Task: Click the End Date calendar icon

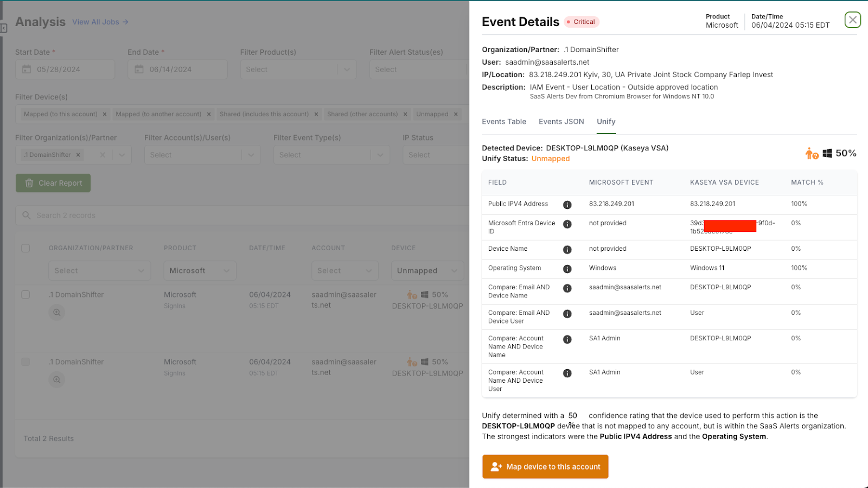Action: tap(139, 69)
